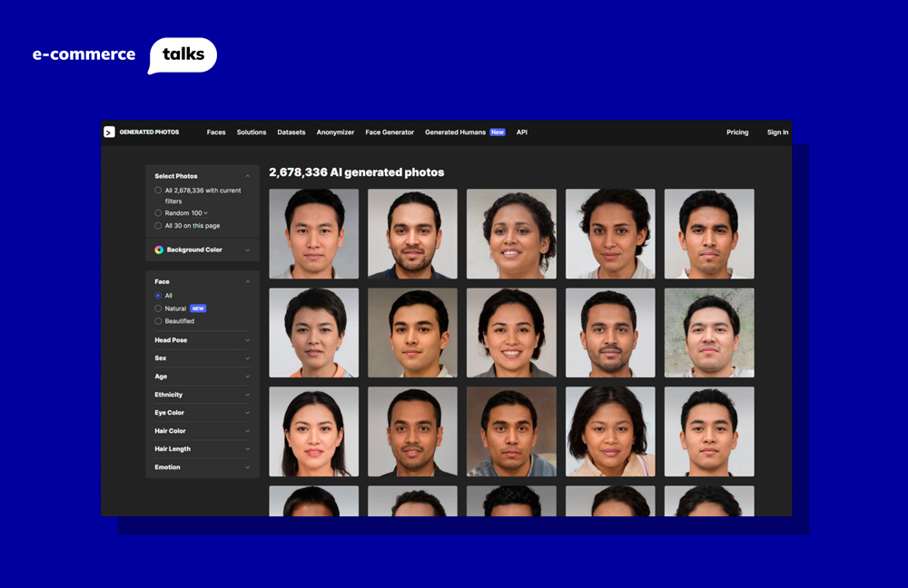Screen dimensions: 908x588
Task: Expand the Ethnicity filter
Action: (x=202, y=394)
